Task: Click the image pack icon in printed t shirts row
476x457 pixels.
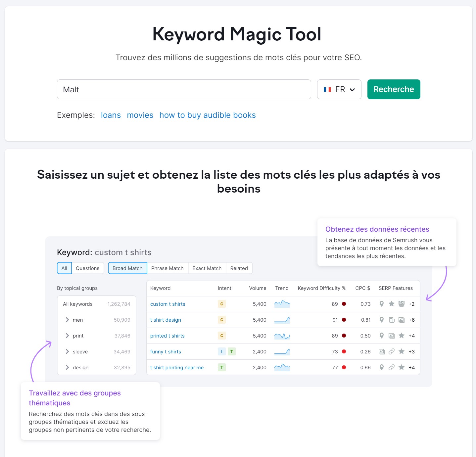Action: (392, 336)
